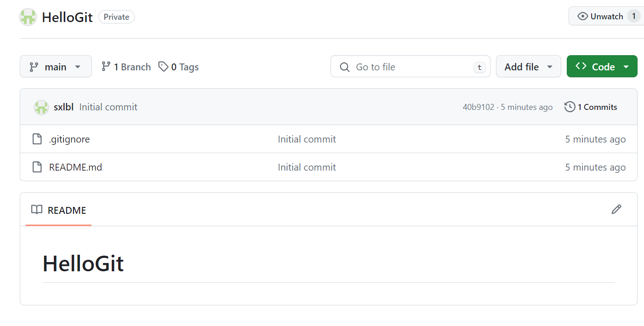Image resolution: width=644 pixels, height=326 pixels.
Task: Click the code brackets icon on Code button
Action: [x=581, y=66]
